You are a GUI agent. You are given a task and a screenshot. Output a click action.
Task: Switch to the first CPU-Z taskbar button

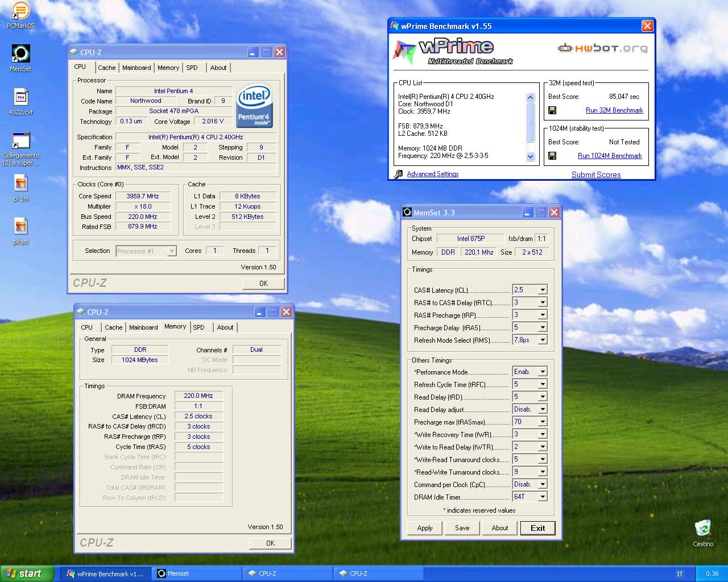(x=288, y=573)
